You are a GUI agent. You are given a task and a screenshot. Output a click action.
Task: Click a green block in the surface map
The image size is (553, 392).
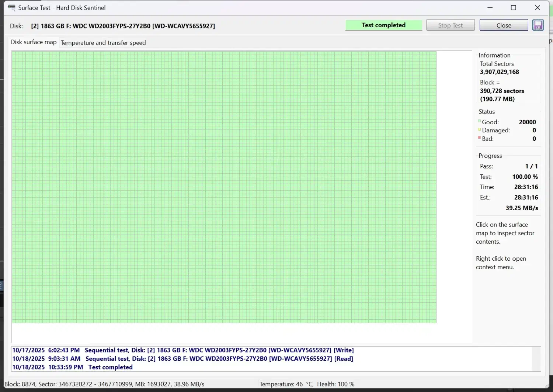(221, 184)
